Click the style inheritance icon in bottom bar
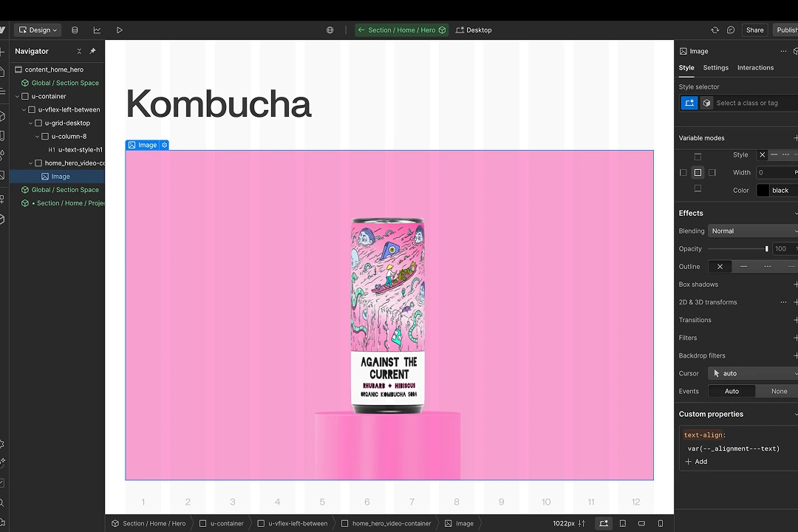798x532 pixels. point(604,523)
